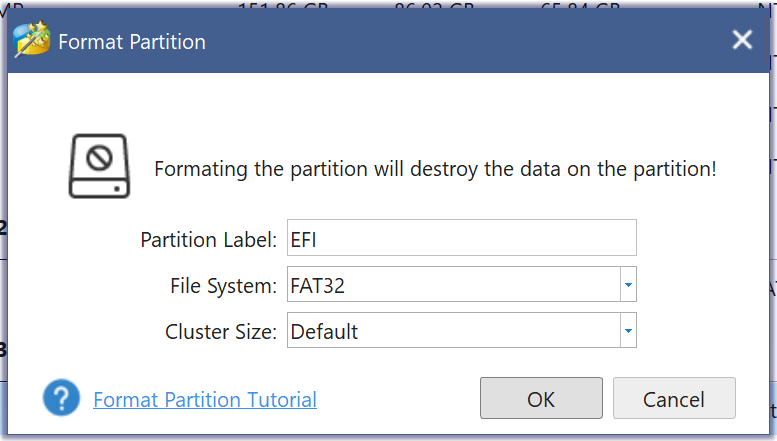Click the disk warning icon
The image size is (777, 441).
tap(99, 165)
